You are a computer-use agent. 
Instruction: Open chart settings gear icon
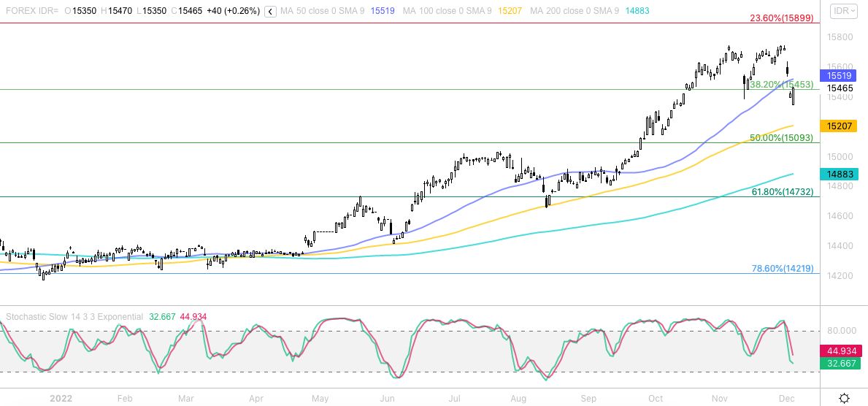[844, 398]
